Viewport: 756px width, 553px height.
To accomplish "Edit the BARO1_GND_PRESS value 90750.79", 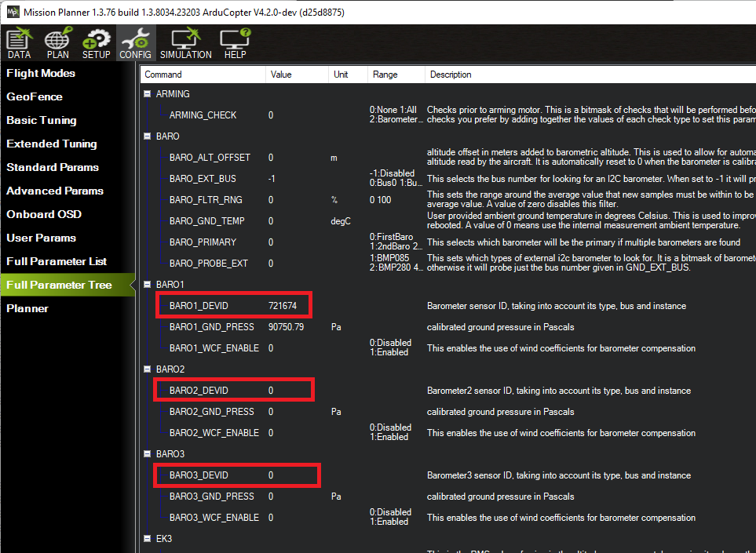I will point(286,327).
